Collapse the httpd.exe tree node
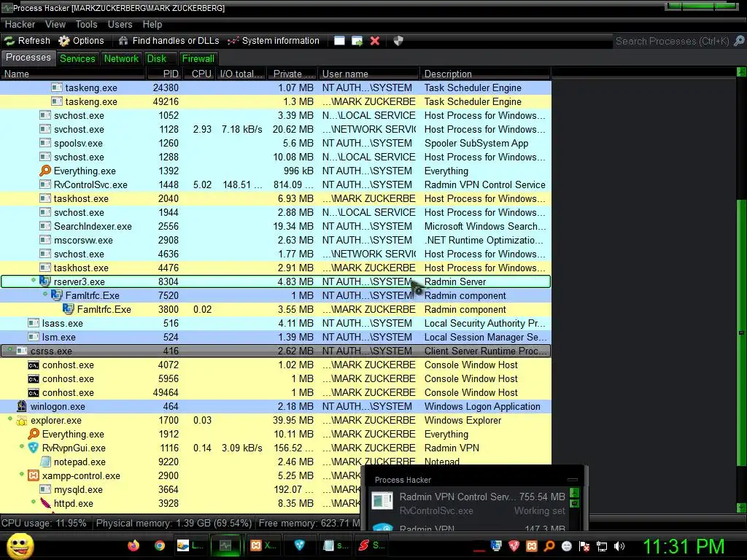The height and width of the screenshot is (560, 747). tap(34, 502)
